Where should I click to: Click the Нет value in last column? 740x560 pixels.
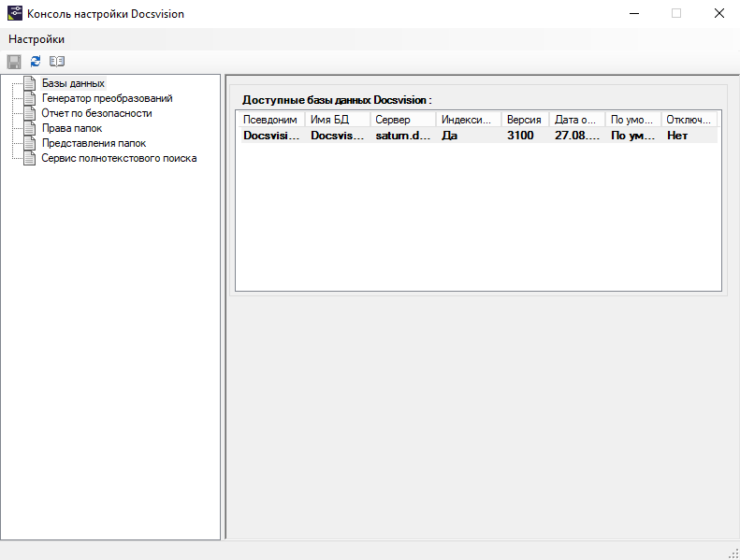[677, 135]
